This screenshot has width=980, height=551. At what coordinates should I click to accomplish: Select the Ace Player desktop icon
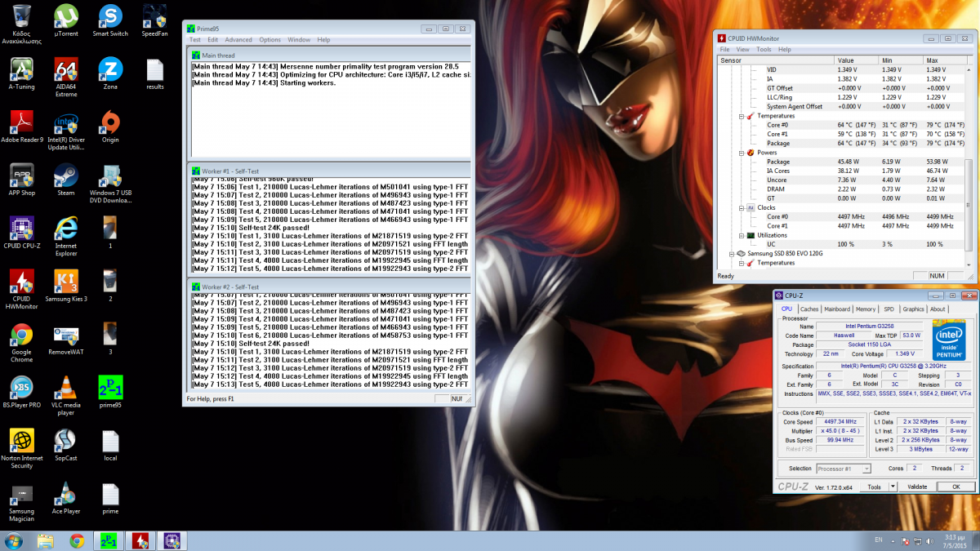click(65, 498)
